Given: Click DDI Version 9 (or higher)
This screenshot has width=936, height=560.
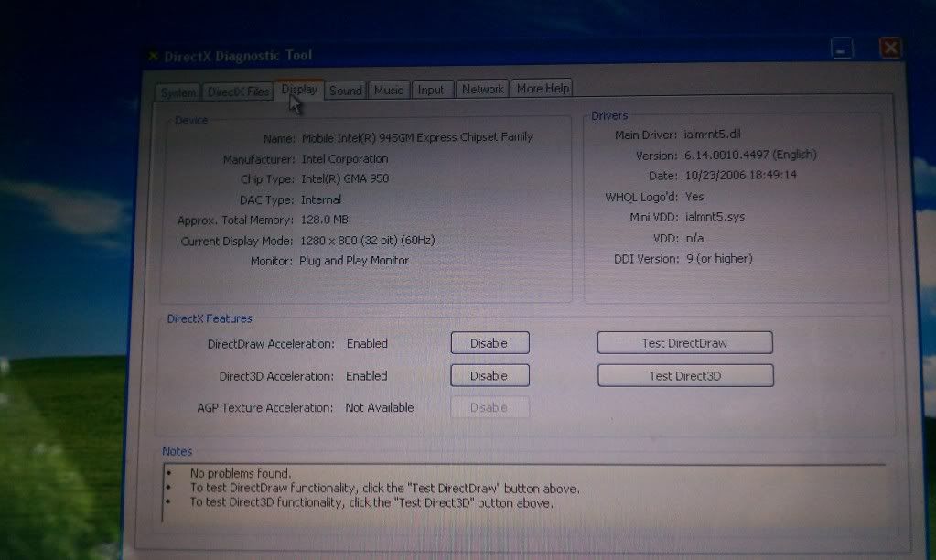Looking at the screenshot, I should point(719,259).
